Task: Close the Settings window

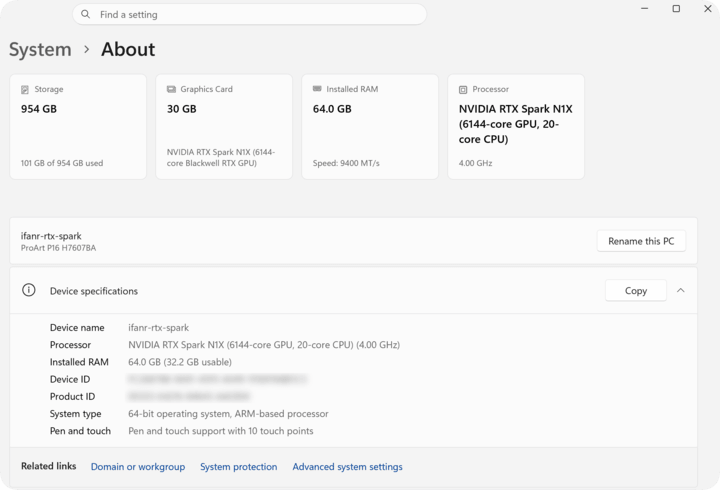Action: coord(708,9)
